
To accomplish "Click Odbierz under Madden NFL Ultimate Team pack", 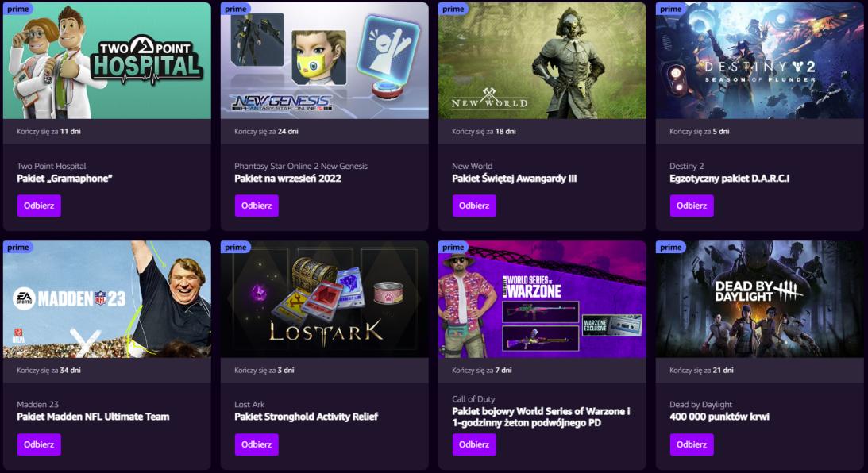I will point(39,444).
